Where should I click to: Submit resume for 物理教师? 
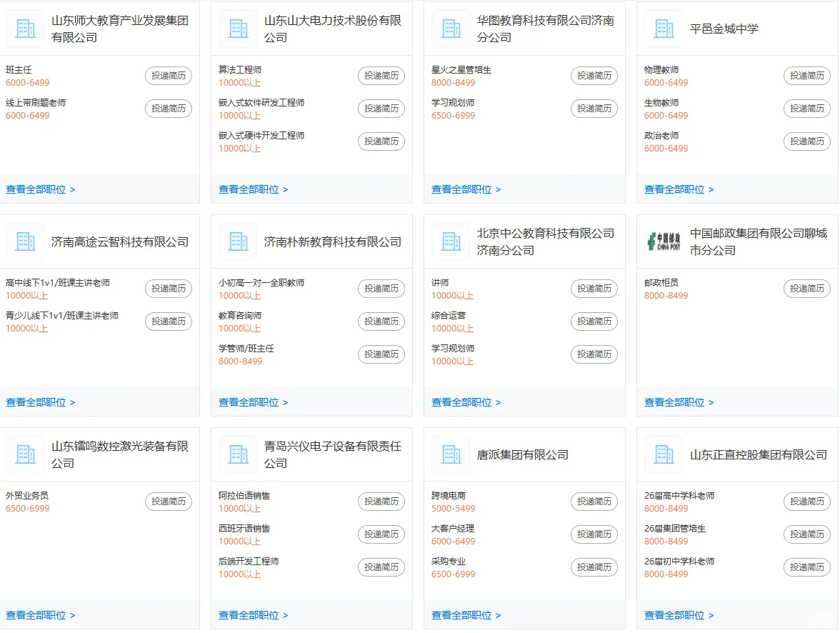(x=807, y=76)
